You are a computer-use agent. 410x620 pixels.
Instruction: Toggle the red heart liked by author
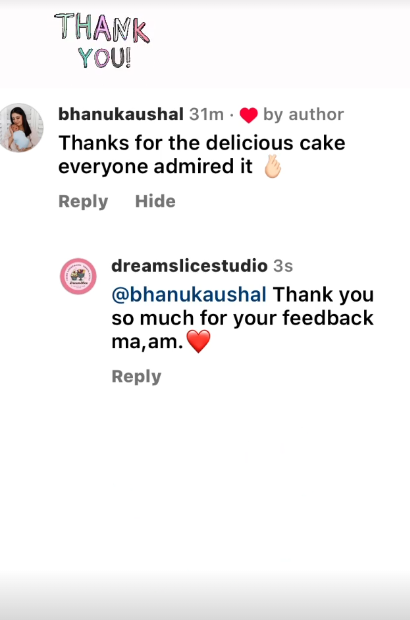click(249, 115)
